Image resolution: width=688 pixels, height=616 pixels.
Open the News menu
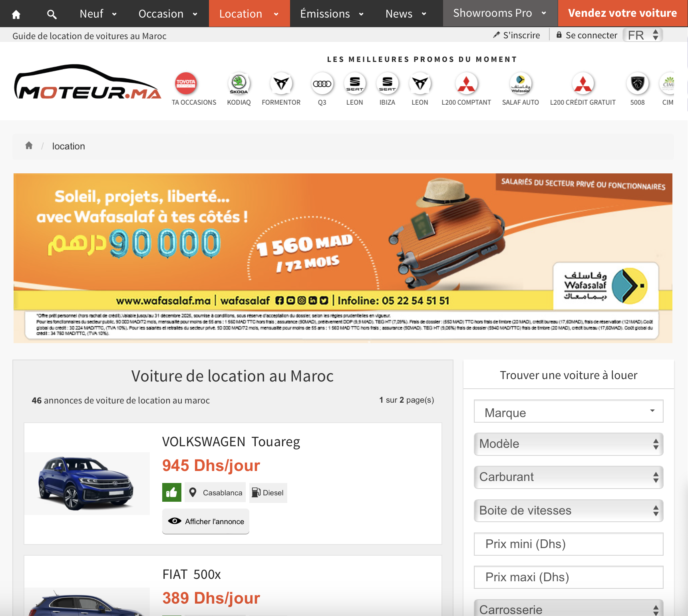tap(406, 14)
